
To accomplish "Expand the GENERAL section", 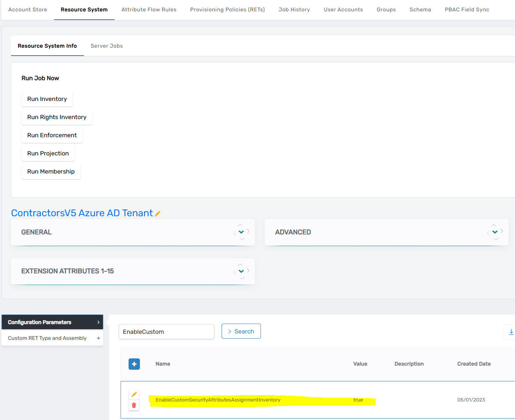I will coord(241,232).
